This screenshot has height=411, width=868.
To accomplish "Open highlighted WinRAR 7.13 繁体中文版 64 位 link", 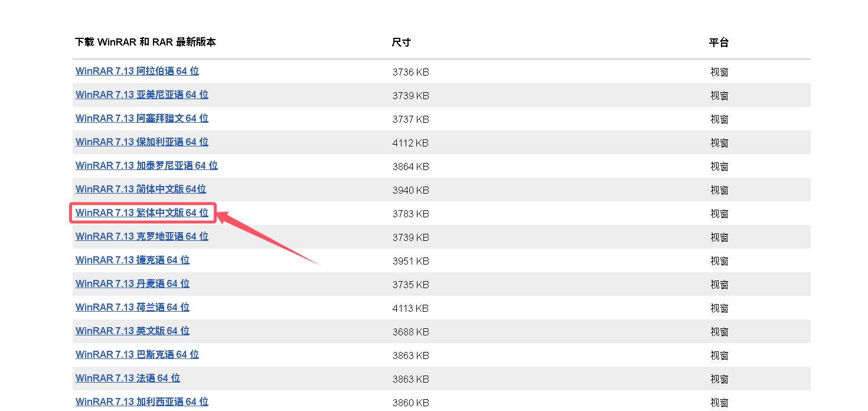I will 142,213.
